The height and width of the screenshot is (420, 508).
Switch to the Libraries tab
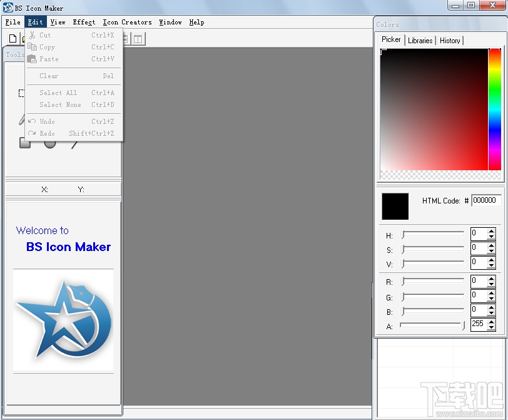[x=420, y=40]
